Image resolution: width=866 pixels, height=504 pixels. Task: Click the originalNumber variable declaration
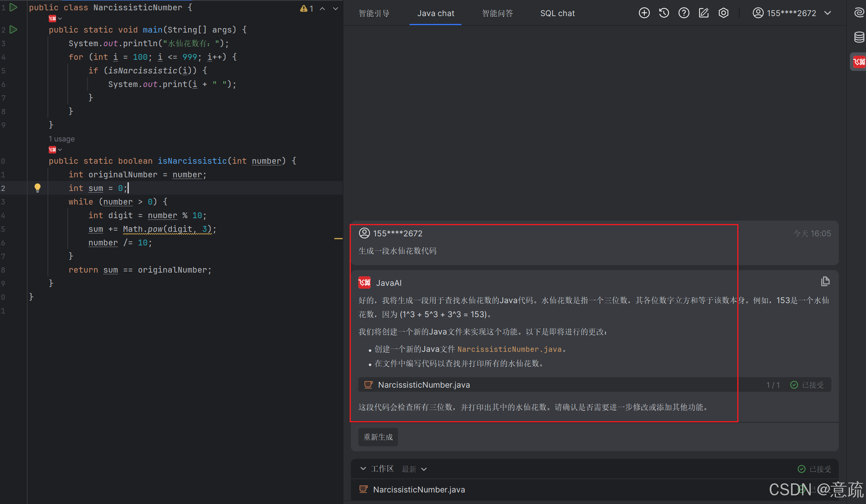pyautogui.click(x=123, y=174)
